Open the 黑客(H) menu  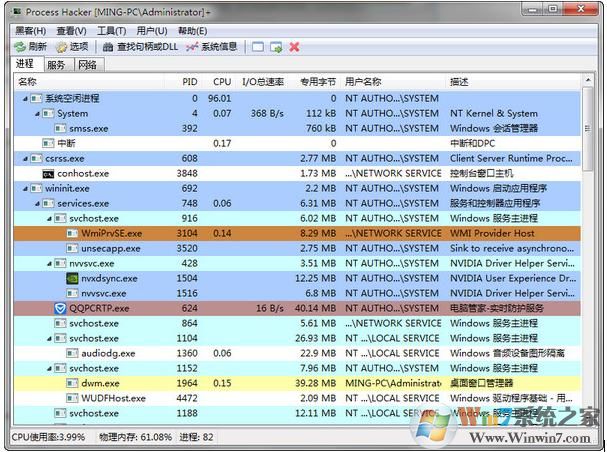[27, 31]
